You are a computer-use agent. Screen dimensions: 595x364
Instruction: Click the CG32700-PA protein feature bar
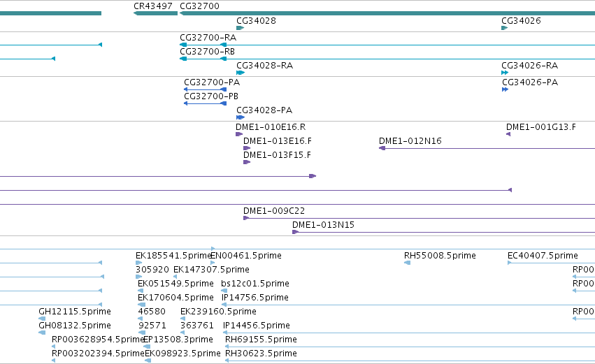(206, 89)
